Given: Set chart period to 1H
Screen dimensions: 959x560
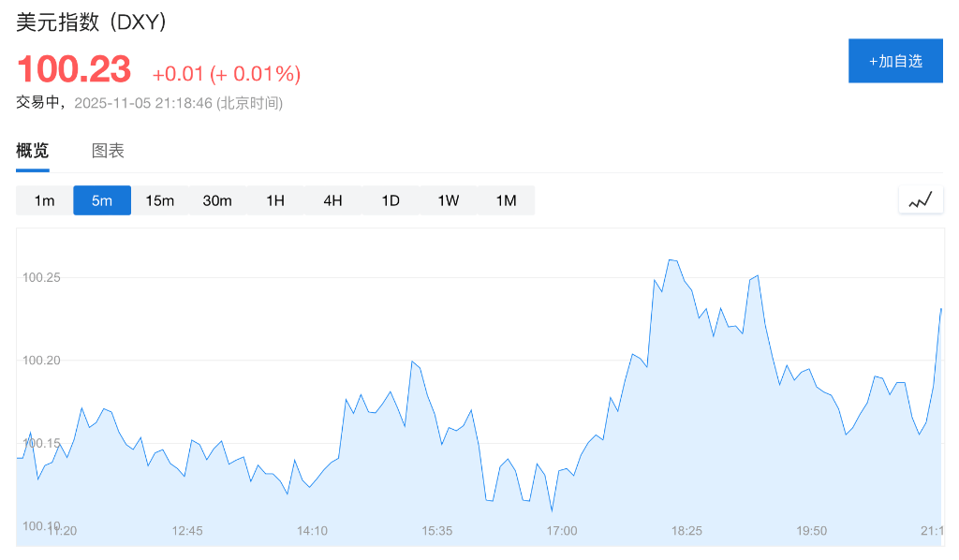Looking at the screenshot, I should [275, 200].
